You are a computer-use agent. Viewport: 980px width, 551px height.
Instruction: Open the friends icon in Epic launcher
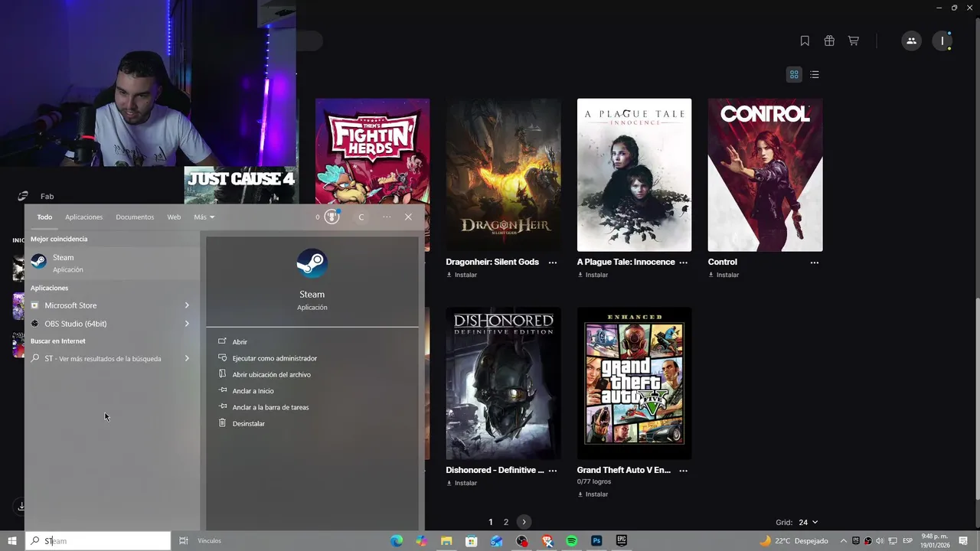[911, 41]
